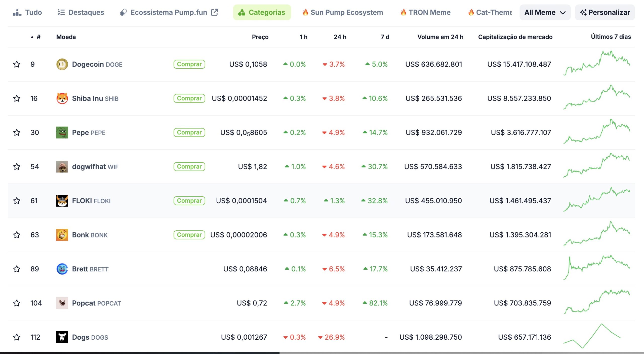The height and width of the screenshot is (354, 644).
Task: Click the Bonk coin logo
Action: [x=62, y=235]
